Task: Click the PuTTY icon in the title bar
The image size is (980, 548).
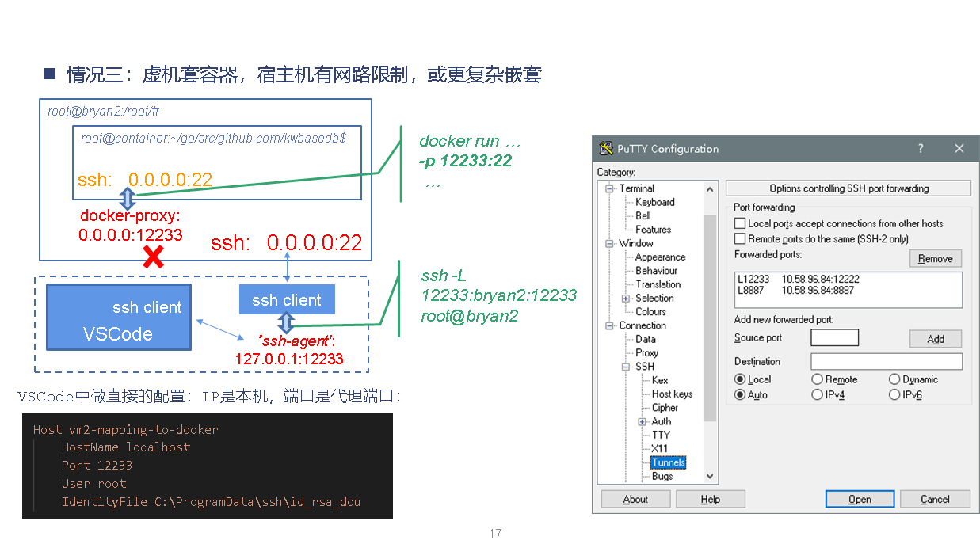Action: click(605, 148)
